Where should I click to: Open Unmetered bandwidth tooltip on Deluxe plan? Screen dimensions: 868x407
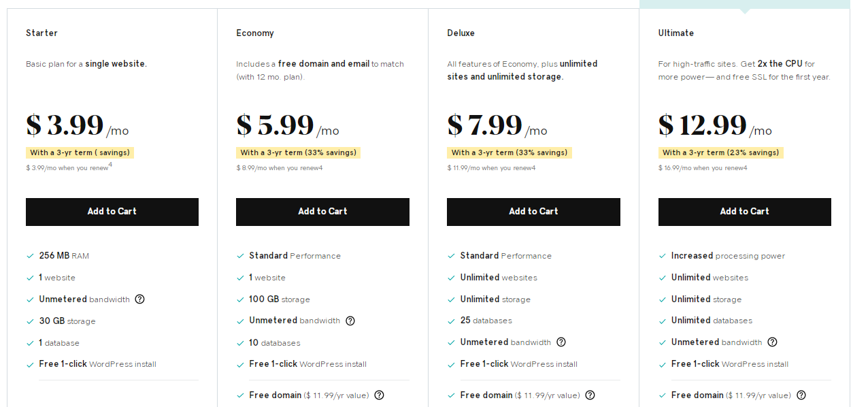click(x=561, y=342)
